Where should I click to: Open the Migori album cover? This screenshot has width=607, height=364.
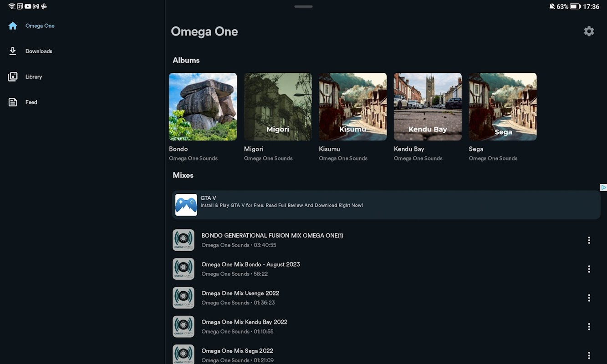coord(278,106)
